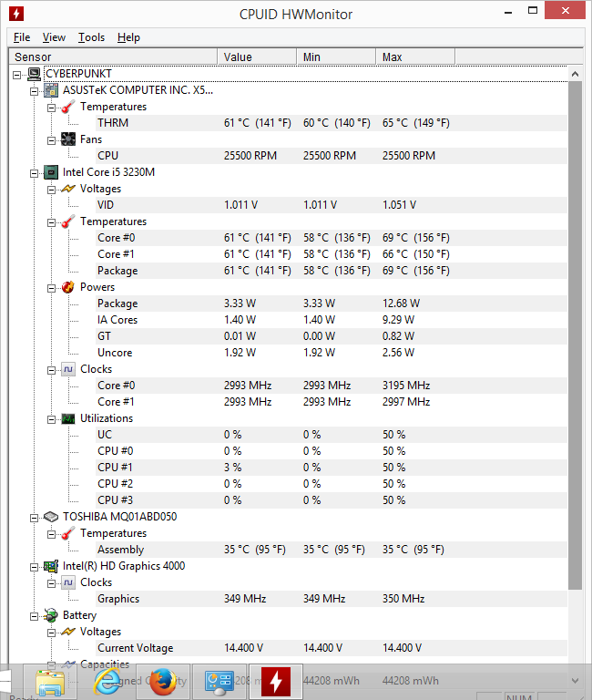592x700 pixels.
Task: Select the CPU #3 utilization row
Action: (331, 500)
